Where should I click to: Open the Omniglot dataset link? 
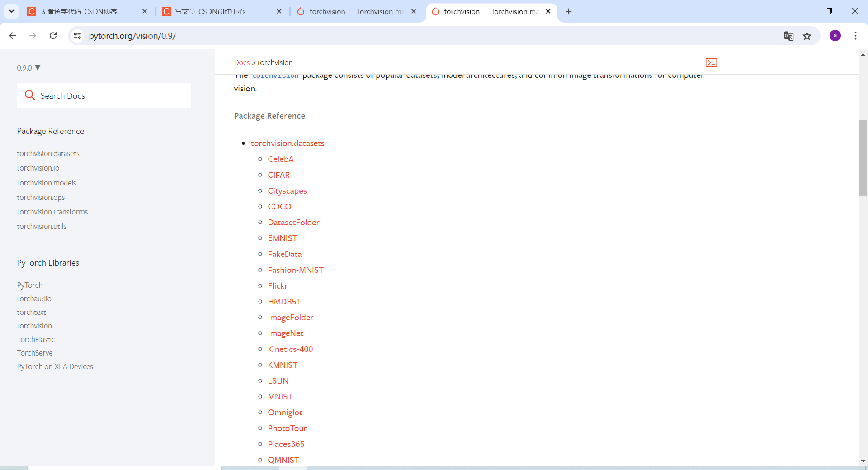point(285,413)
